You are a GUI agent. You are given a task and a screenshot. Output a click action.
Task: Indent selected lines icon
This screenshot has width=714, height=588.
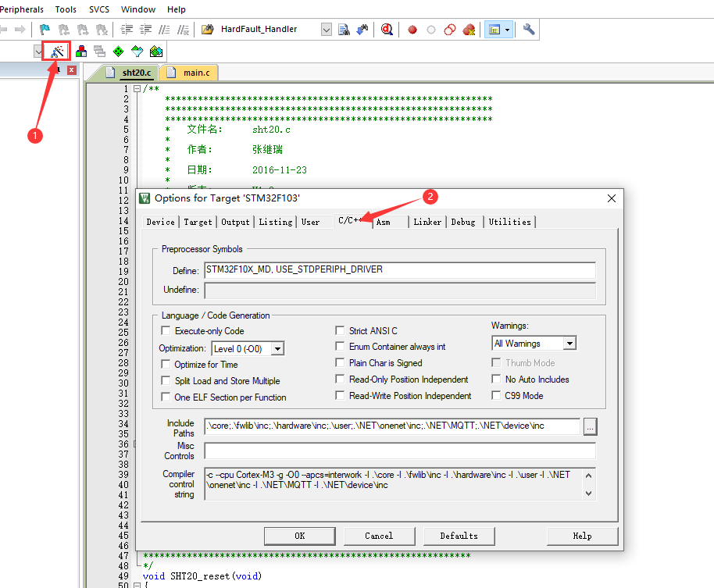[127, 30]
